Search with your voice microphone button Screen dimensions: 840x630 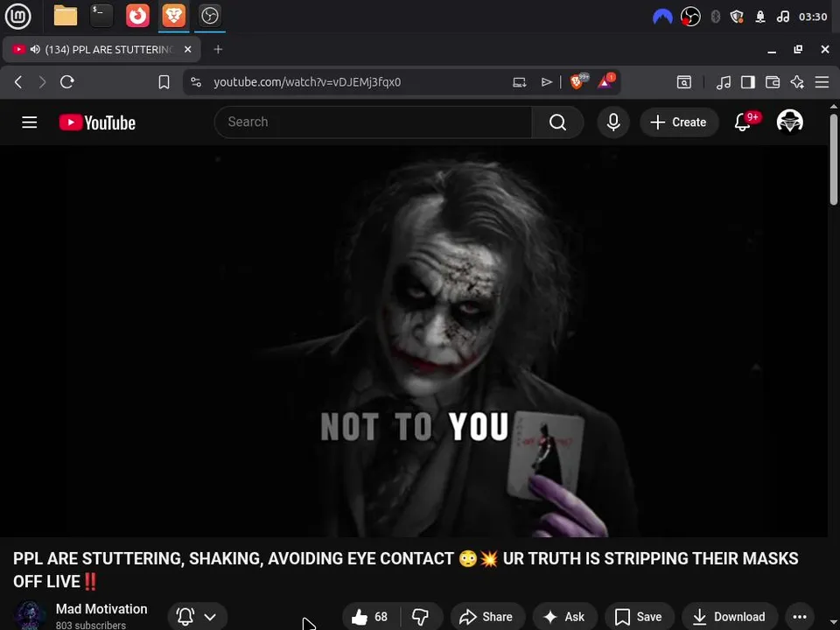pyautogui.click(x=613, y=122)
